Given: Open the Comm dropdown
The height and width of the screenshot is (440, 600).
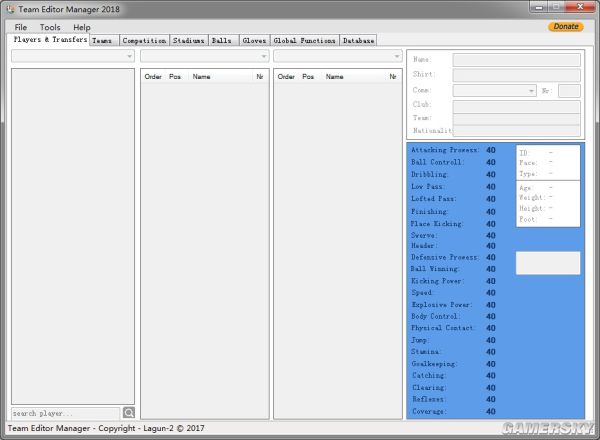Looking at the screenshot, I should (x=494, y=91).
